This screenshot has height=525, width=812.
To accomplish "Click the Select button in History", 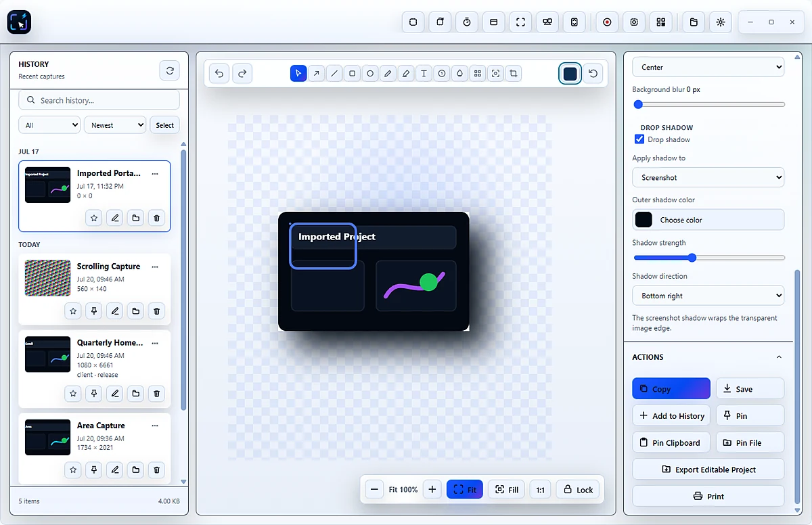I will pos(164,125).
